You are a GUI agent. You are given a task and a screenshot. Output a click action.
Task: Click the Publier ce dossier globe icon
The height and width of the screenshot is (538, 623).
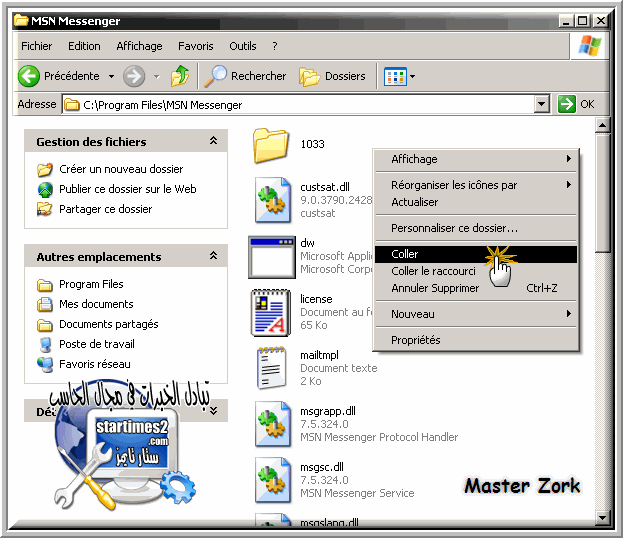click(x=45, y=190)
